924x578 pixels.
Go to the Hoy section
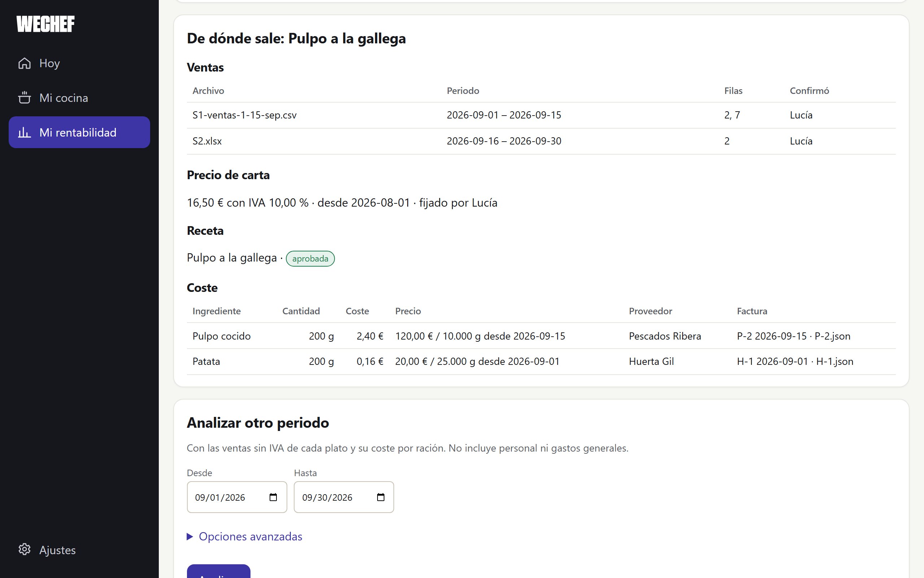[x=79, y=63]
